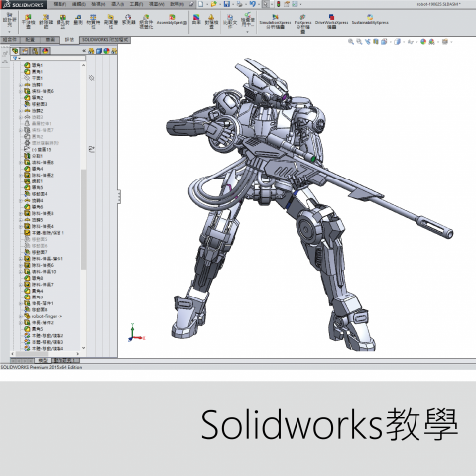The width and height of the screenshot is (476, 476).
Task: Click the feature tree vertical scrollbar
Action: pos(83,219)
